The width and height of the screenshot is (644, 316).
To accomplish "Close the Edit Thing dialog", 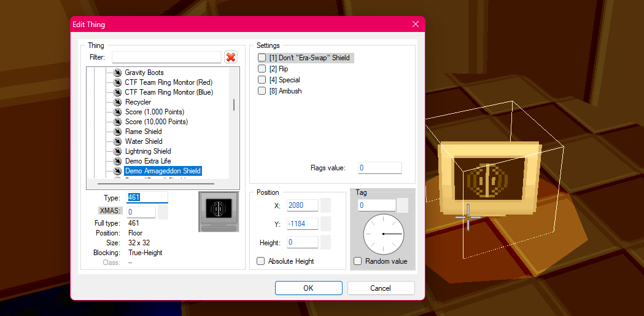I will [415, 24].
